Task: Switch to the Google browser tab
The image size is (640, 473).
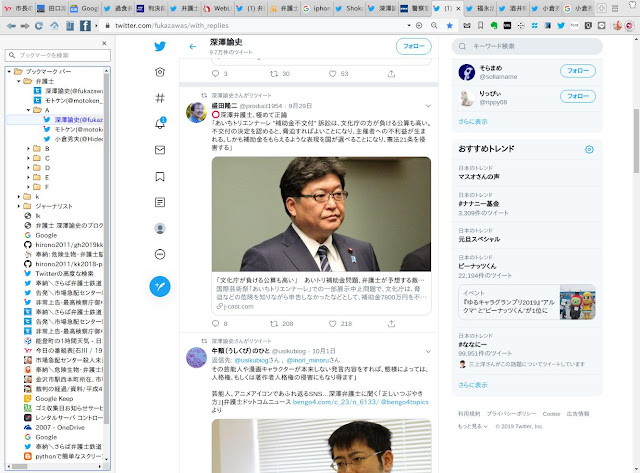Action: (85, 8)
